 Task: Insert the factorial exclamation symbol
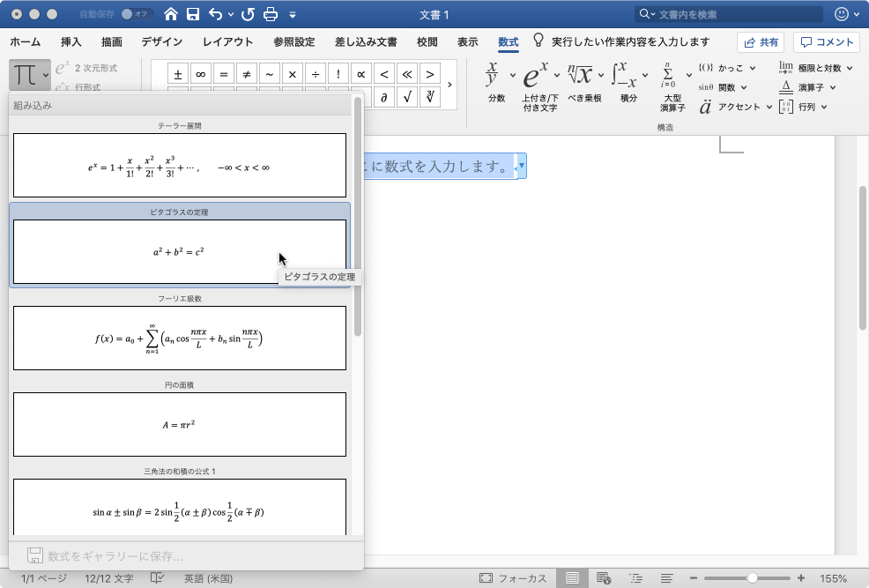coord(338,74)
